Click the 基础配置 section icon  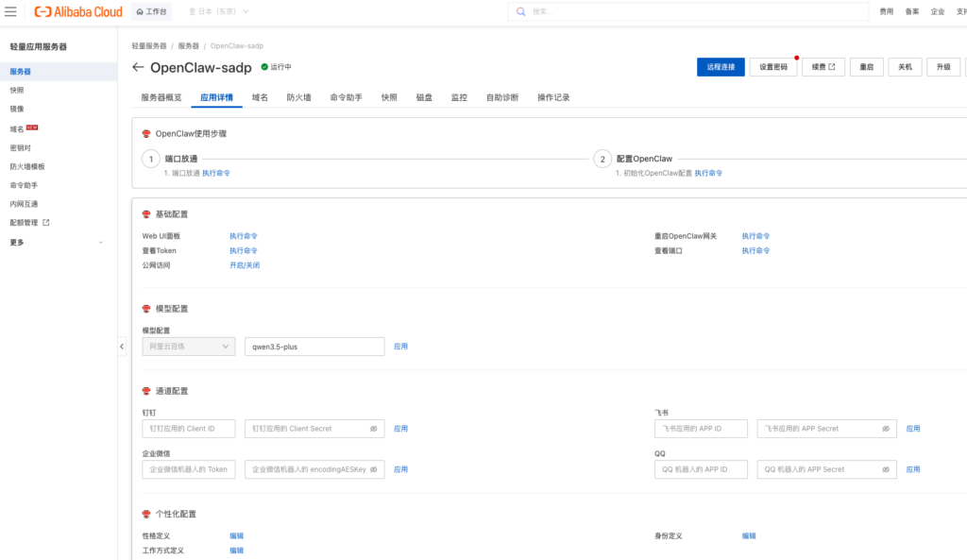click(146, 214)
